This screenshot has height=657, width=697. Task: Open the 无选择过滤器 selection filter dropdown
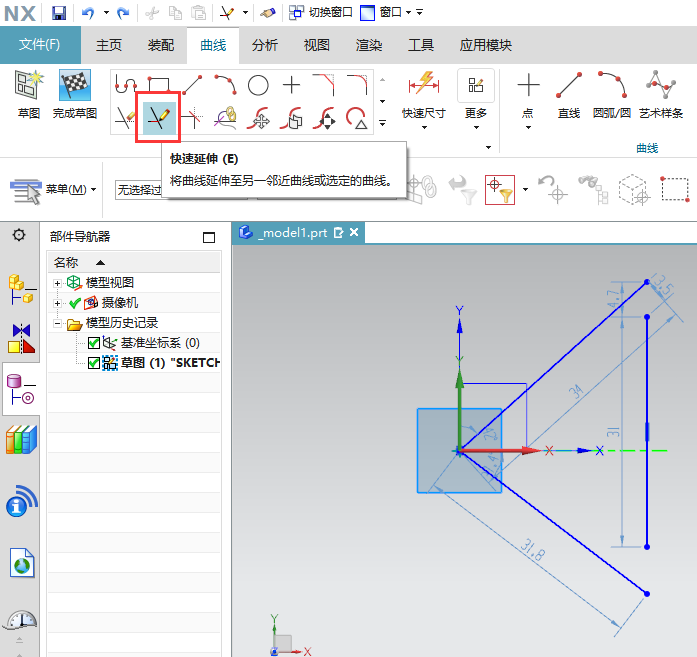pos(138,189)
